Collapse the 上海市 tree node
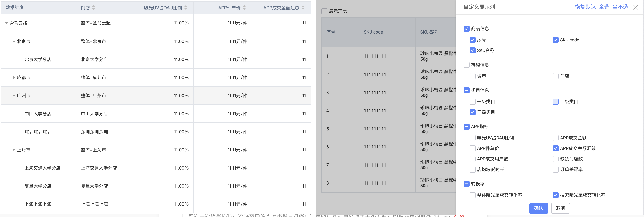The image size is (644, 217). tap(14, 150)
